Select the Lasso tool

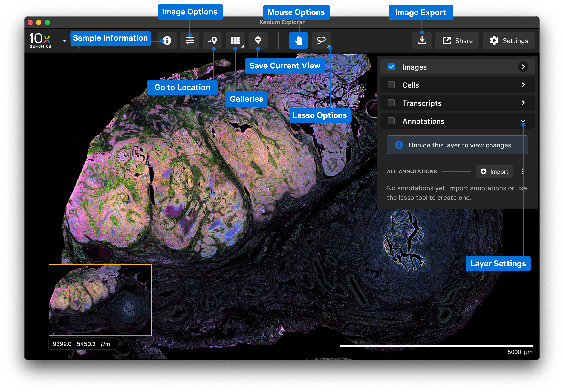tap(321, 40)
